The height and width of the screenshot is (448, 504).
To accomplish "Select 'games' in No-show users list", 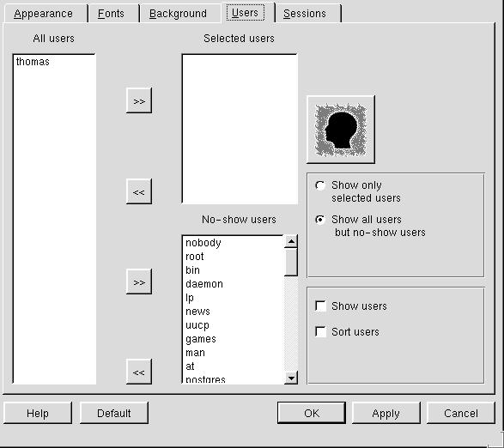I will pyautogui.click(x=233, y=339).
